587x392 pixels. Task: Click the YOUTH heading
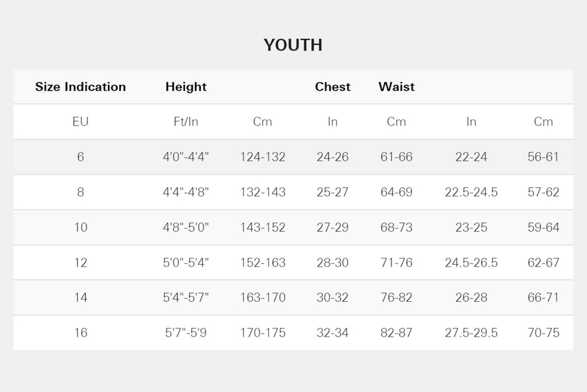[293, 45]
